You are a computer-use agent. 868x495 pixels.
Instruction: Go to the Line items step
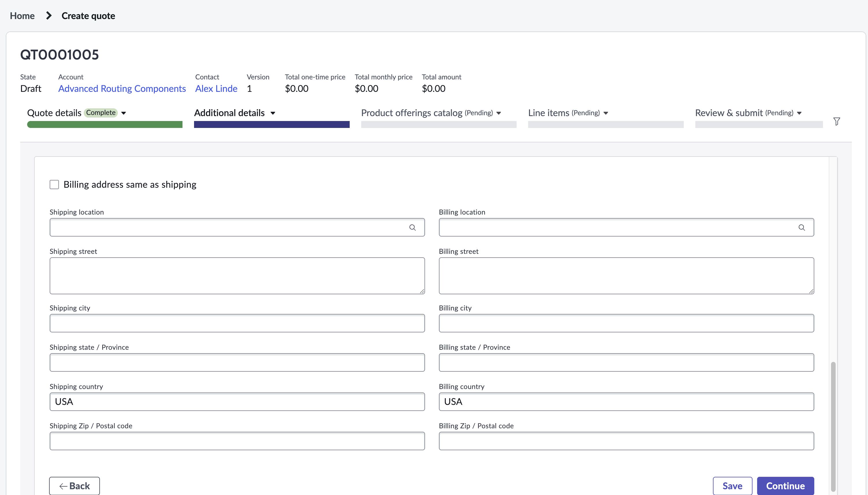[x=549, y=113]
